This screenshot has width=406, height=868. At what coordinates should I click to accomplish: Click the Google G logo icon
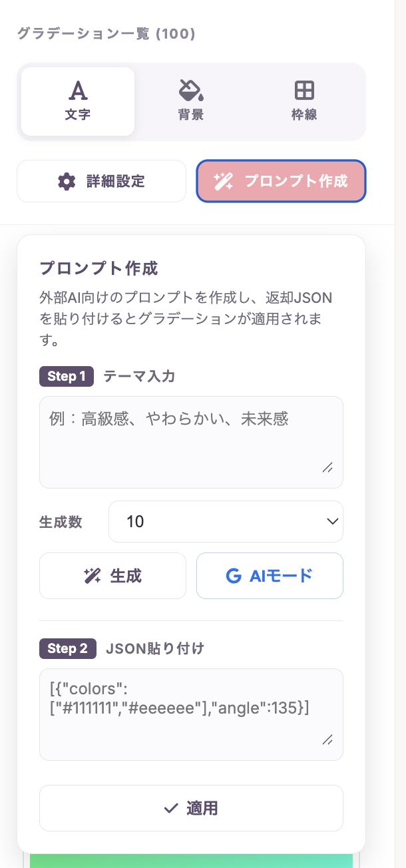click(x=233, y=576)
